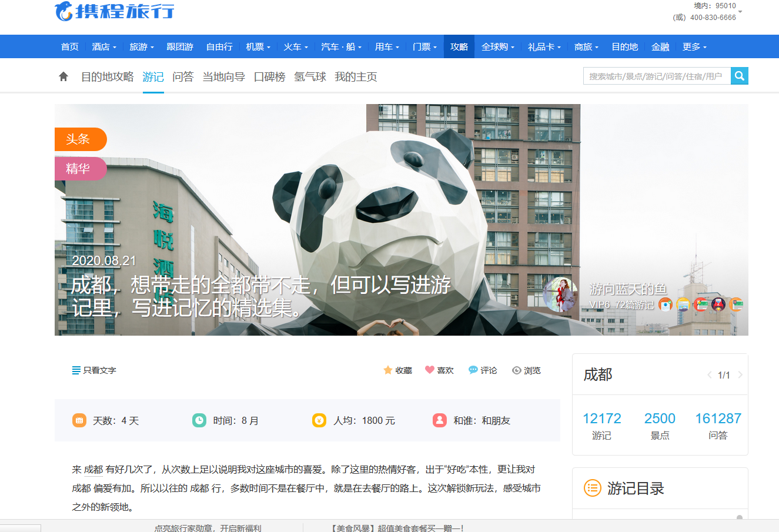
Task: Click the blue magnifier search icon
Action: (x=739, y=75)
